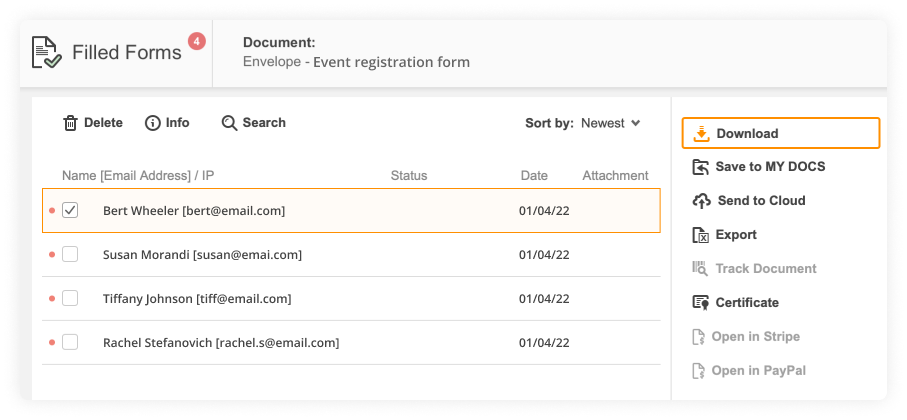
Task: Click the 01/04/22 date in Tiffany Johnson row
Action: click(x=544, y=299)
